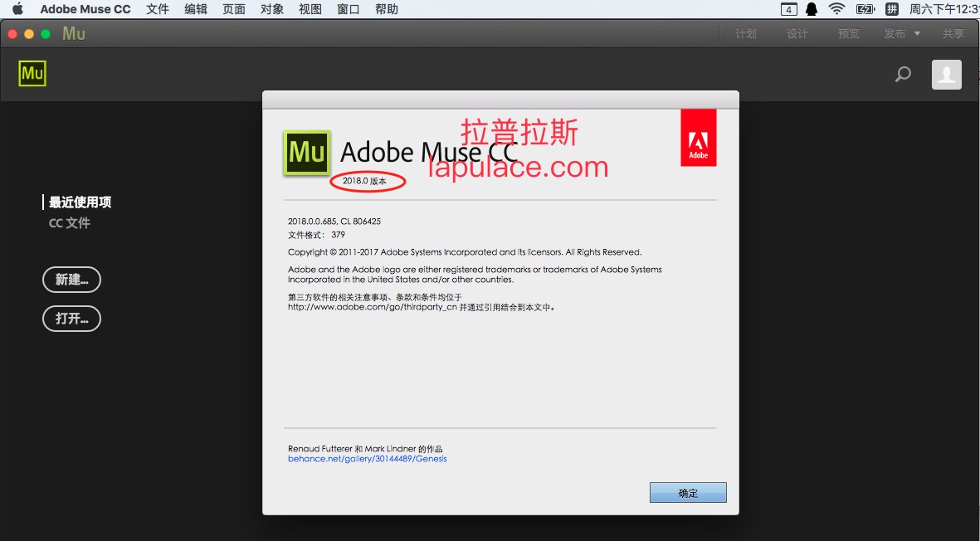Open the user profile avatar
The image size is (980, 541).
tap(946, 75)
